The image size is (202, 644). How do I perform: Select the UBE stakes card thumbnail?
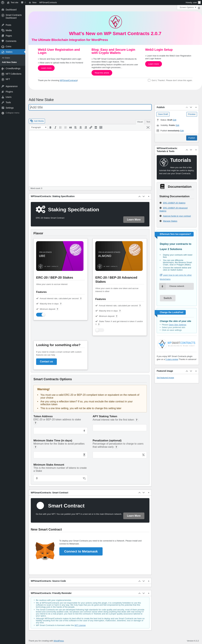pos(60,256)
